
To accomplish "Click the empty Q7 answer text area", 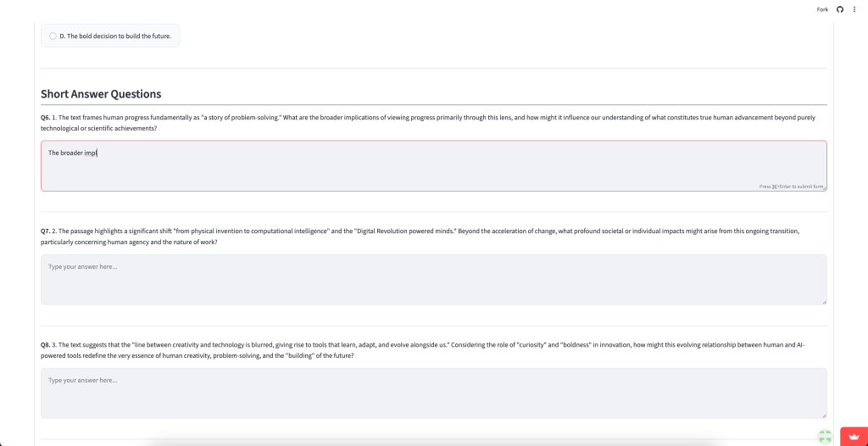I will click(x=433, y=279).
